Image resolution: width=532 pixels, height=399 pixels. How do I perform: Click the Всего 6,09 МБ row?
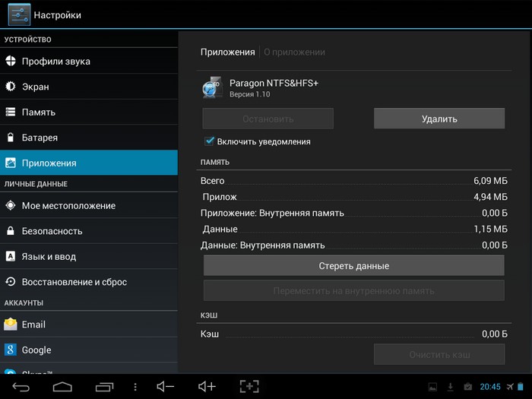point(354,181)
